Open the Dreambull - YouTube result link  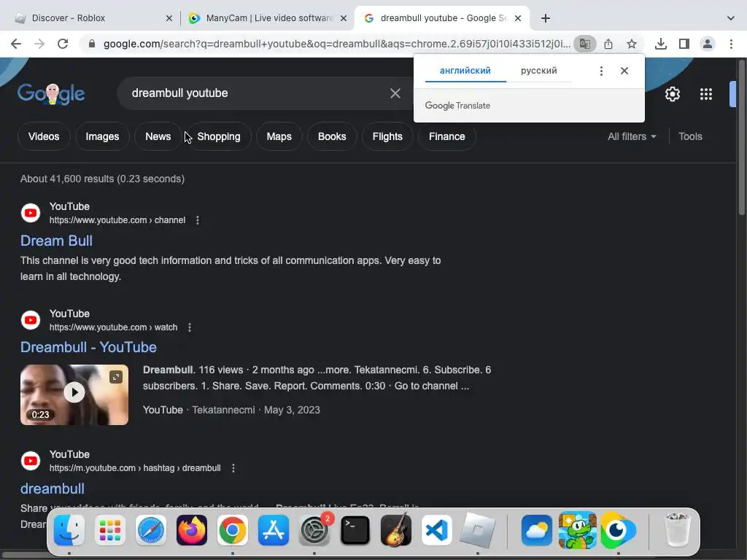(x=88, y=347)
